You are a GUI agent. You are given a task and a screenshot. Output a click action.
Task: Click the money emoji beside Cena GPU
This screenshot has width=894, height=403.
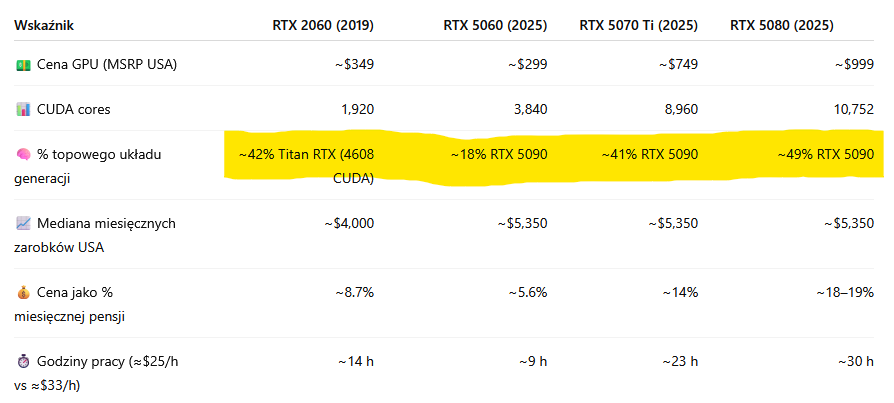click(x=23, y=65)
